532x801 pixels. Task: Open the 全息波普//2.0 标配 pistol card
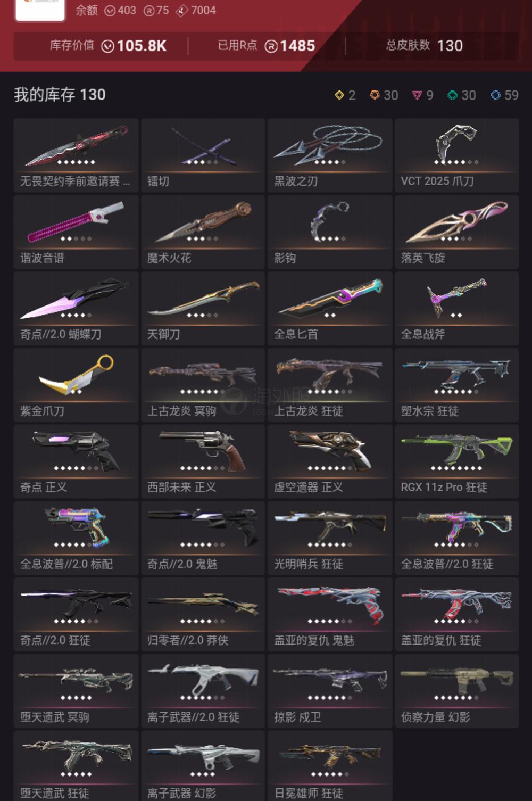[76, 538]
